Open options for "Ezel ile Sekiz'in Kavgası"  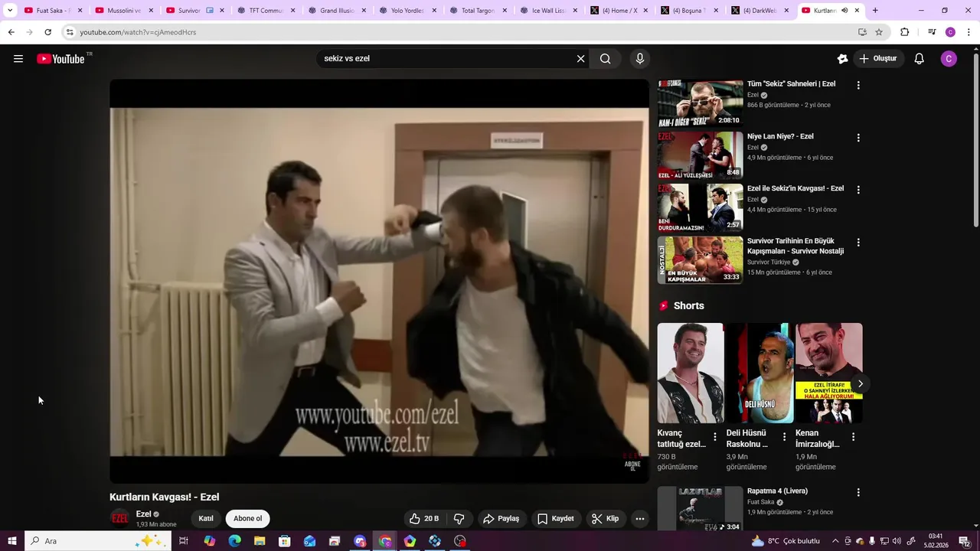(858, 190)
